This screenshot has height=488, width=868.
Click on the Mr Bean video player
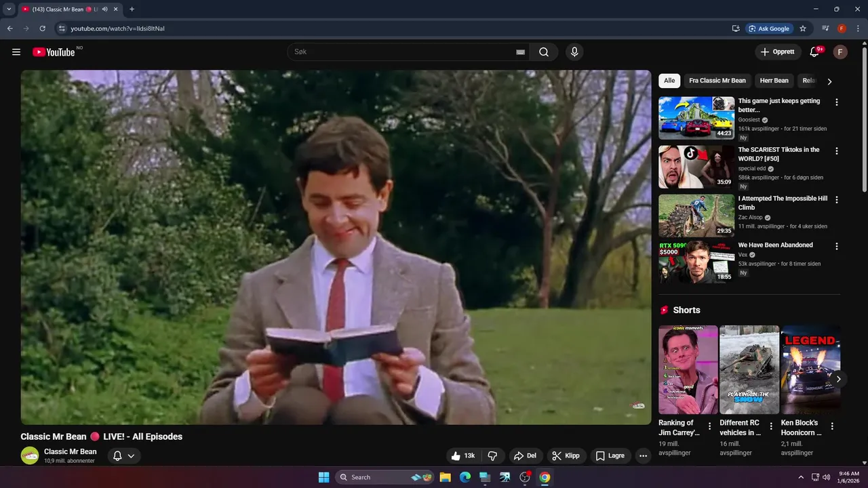336,247
